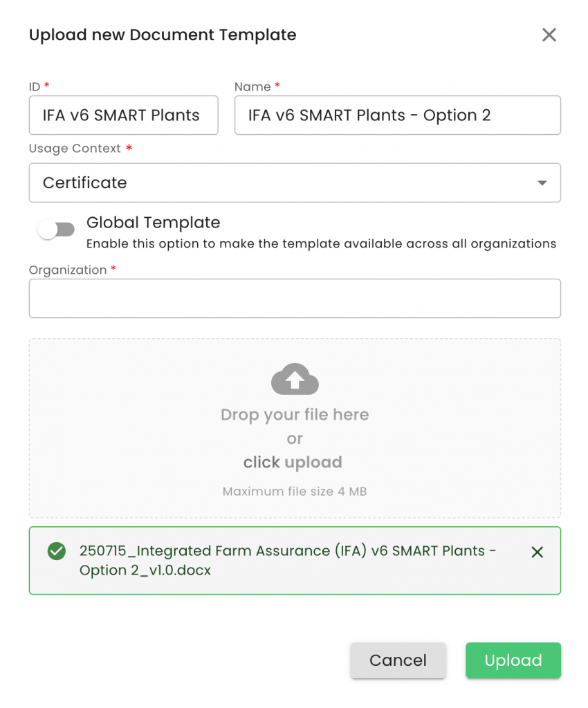This screenshot has width=588, height=708.
Task: Click the 'click upload' link text
Action: (293, 463)
